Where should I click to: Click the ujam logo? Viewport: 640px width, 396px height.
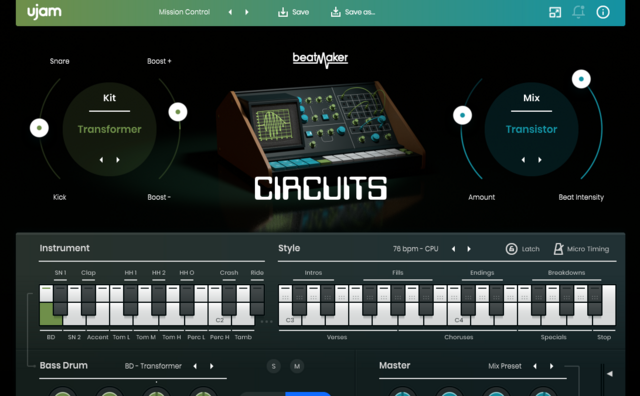pyautogui.click(x=44, y=12)
